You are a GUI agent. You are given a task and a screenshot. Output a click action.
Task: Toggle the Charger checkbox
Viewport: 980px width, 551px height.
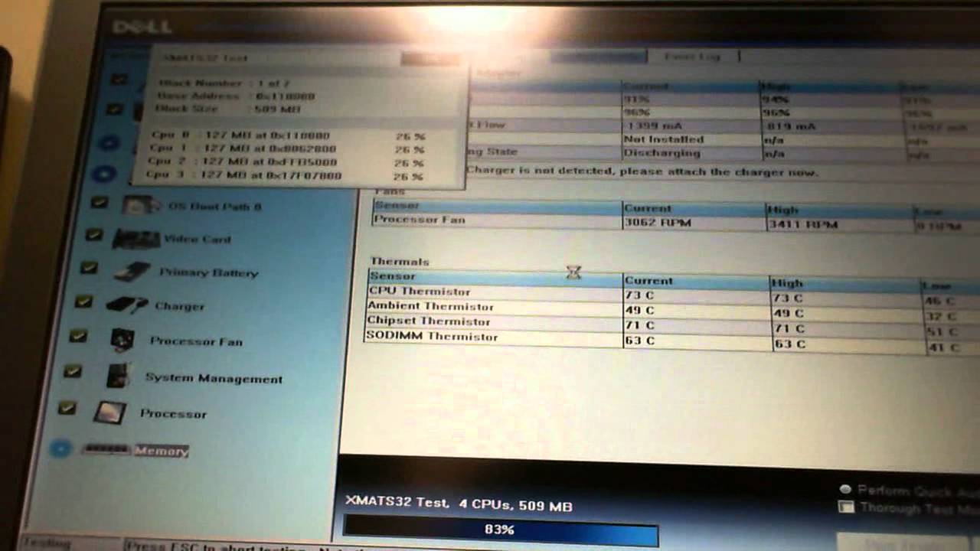pyautogui.click(x=83, y=302)
